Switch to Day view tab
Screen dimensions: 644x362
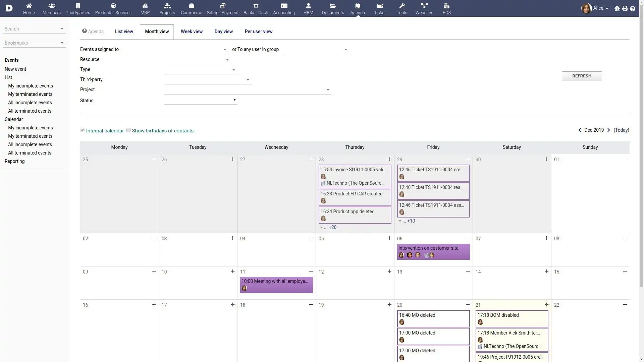point(223,31)
